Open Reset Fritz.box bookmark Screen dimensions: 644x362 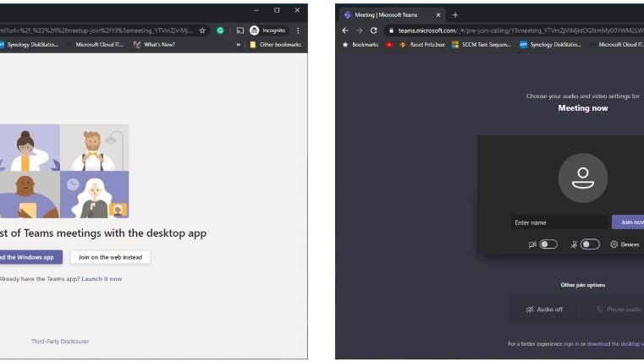pyautogui.click(x=421, y=44)
